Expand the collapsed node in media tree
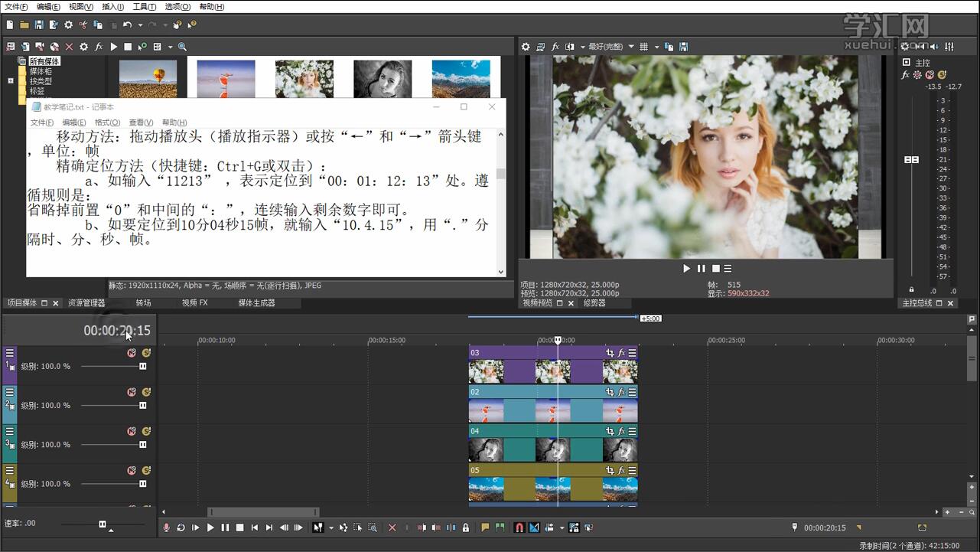This screenshot has width=980, height=552. pyautogui.click(x=11, y=80)
